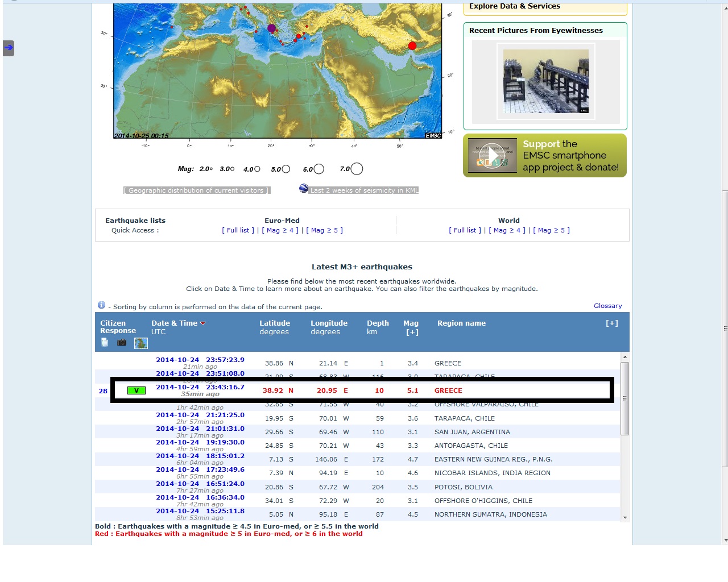Open the 23:57:23.9 Greece earthquake entry

pyautogui.click(x=200, y=360)
